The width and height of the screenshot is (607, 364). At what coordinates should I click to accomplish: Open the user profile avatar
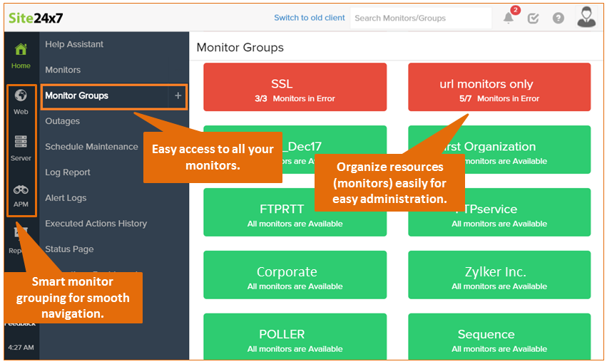[x=586, y=17]
